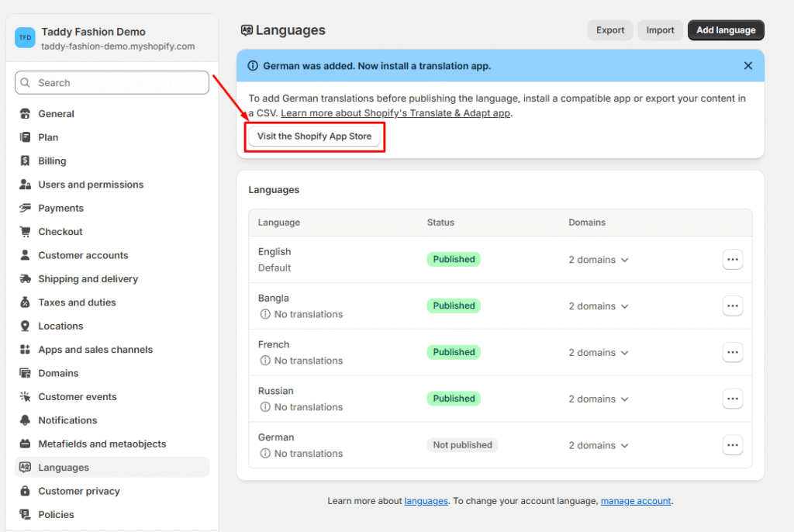Click the Languages sidebar icon

pos(25,467)
